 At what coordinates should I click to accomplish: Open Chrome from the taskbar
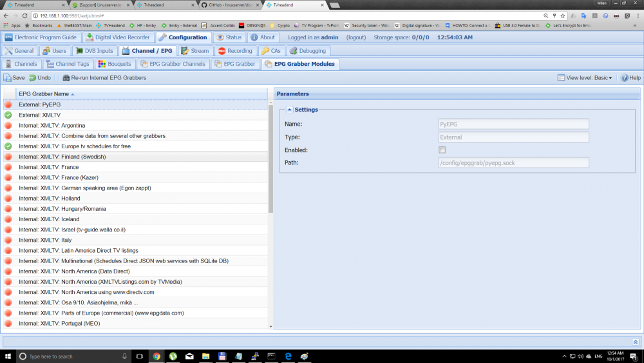click(156, 356)
